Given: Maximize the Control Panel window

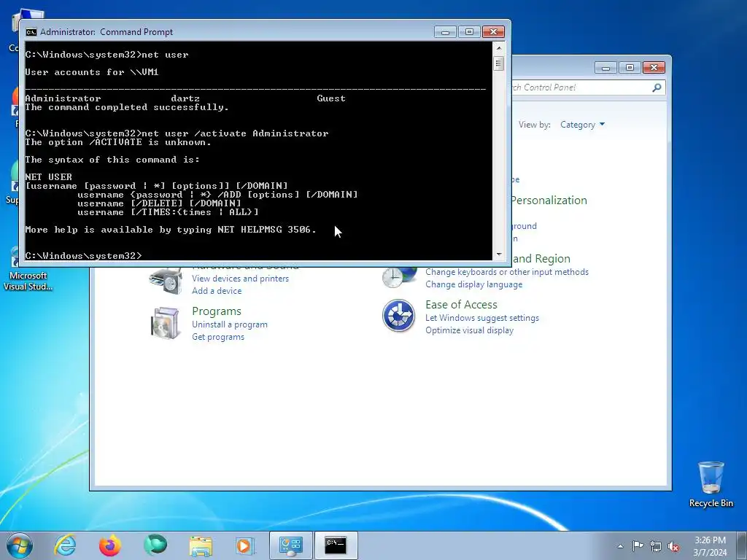Looking at the screenshot, I should 630,68.
